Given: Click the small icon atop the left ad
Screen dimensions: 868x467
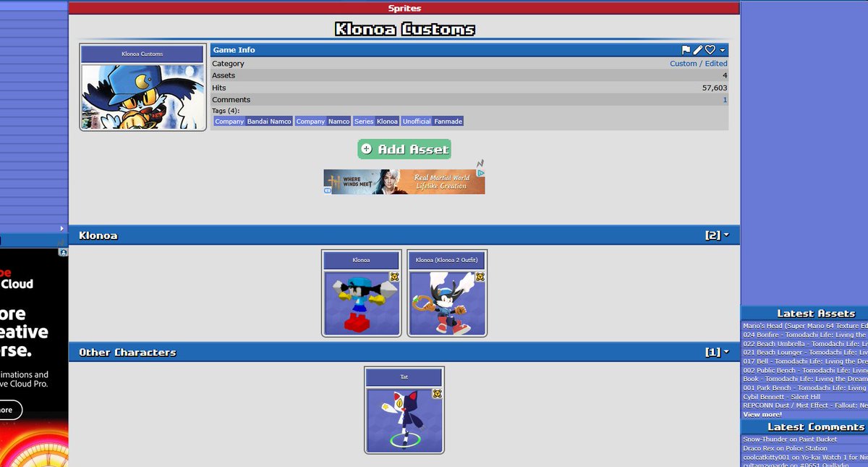Looking at the screenshot, I should [63, 253].
